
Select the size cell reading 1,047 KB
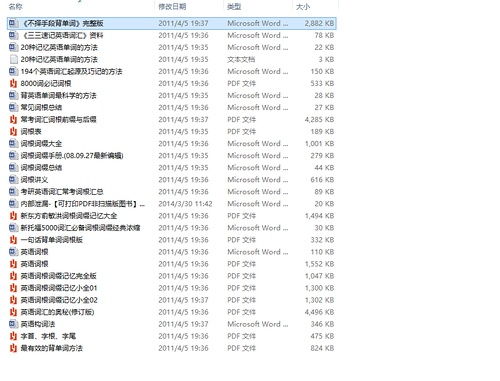(x=319, y=276)
